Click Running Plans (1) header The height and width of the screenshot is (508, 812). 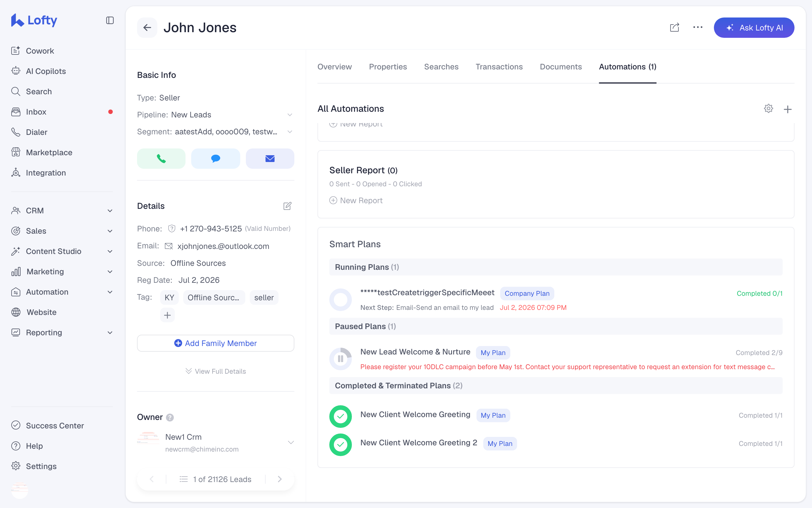pyautogui.click(x=556, y=267)
